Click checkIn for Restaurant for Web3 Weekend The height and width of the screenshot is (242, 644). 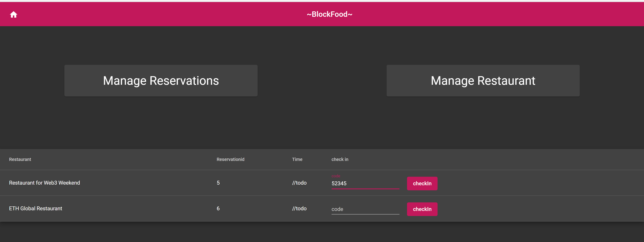coord(422,183)
